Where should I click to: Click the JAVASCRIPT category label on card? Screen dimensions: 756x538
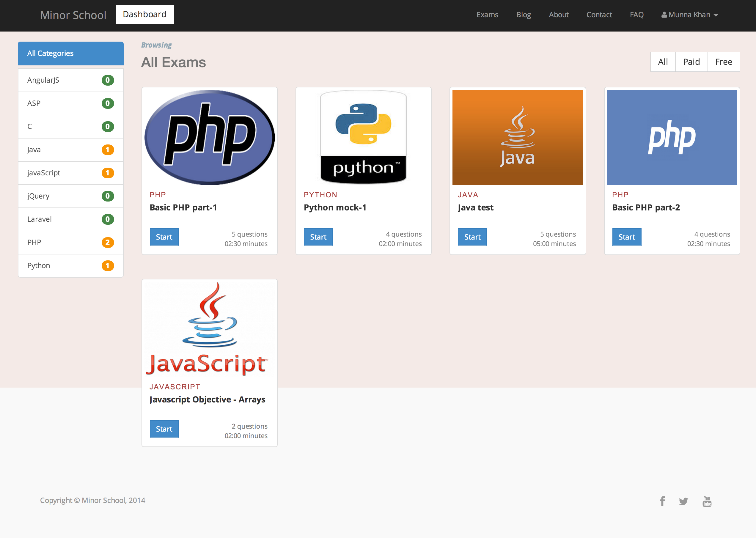point(175,387)
